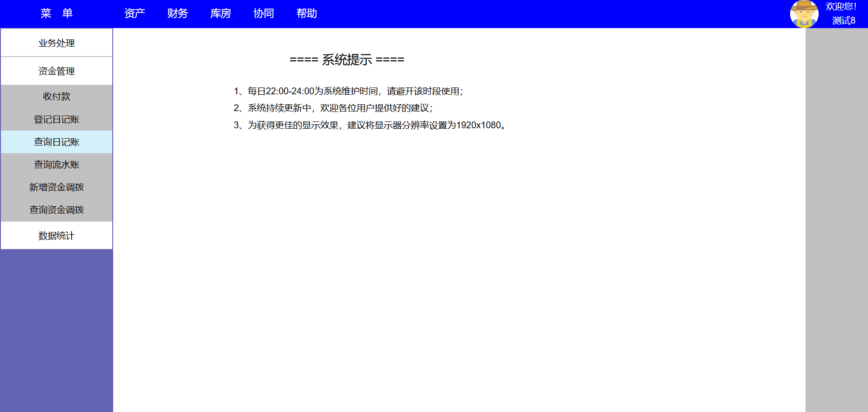Open the 财务 top menu

[x=177, y=14]
